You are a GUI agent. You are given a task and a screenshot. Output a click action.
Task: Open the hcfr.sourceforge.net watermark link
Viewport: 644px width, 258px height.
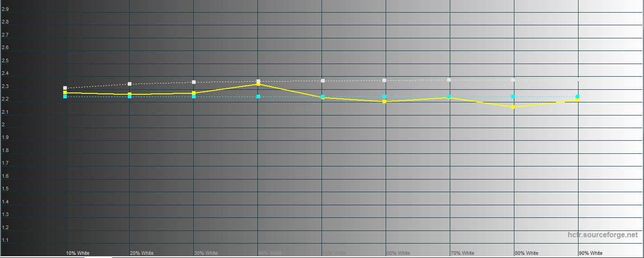[602, 235]
